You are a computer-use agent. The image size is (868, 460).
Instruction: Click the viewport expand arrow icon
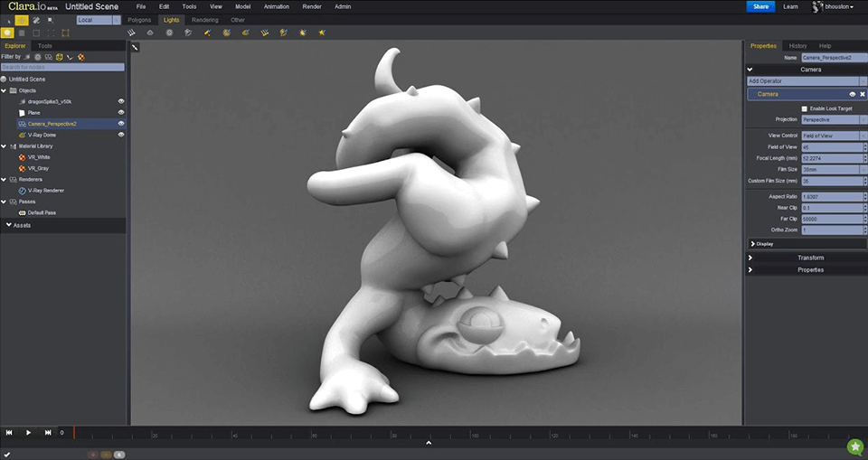pyautogui.click(x=135, y=47)
